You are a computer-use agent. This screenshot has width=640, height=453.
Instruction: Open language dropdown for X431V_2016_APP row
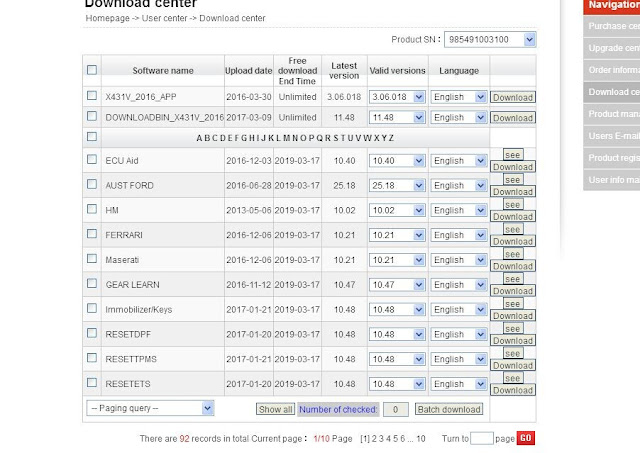click(x=459, y=97)
